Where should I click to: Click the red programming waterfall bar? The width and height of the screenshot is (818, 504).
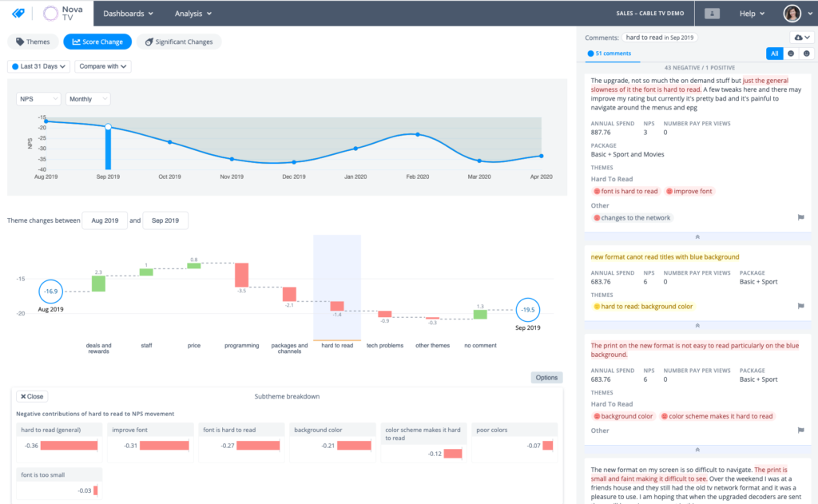coord(241,275)
